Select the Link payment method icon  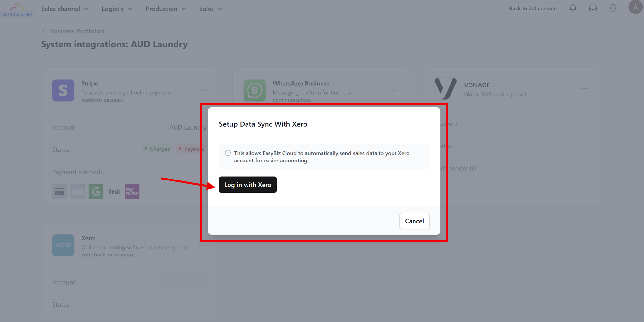(114, 191)
